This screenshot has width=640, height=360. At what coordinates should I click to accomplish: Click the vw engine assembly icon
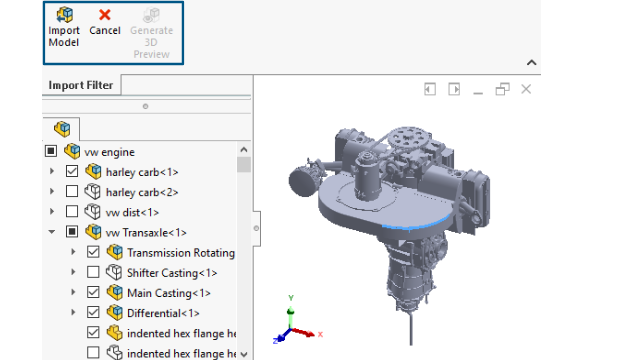tap(72, 151)
